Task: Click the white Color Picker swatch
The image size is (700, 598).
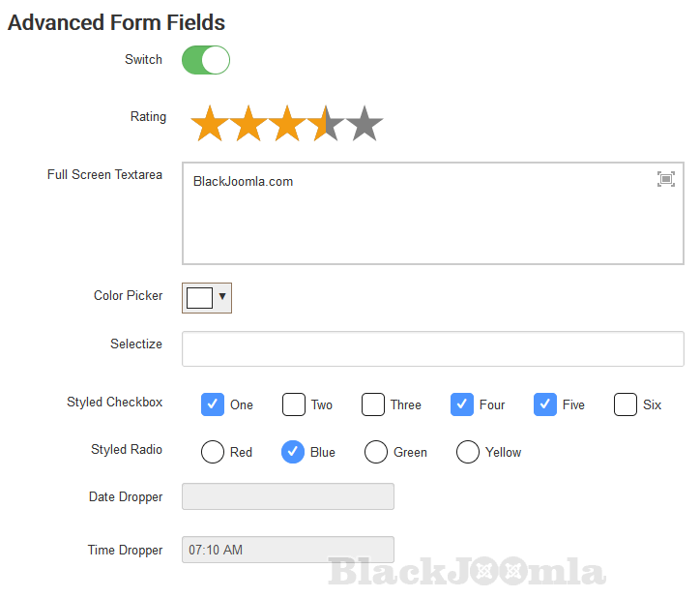Action: point(199,297)
